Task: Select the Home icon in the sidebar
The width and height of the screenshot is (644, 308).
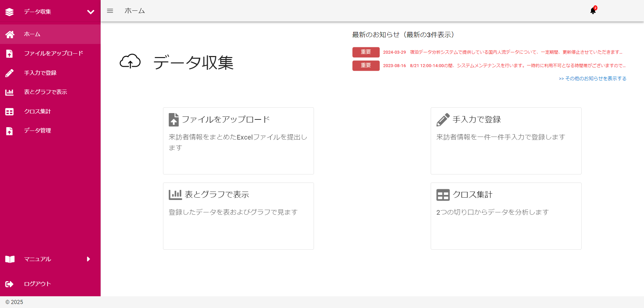Action: (x=10, y=34)
